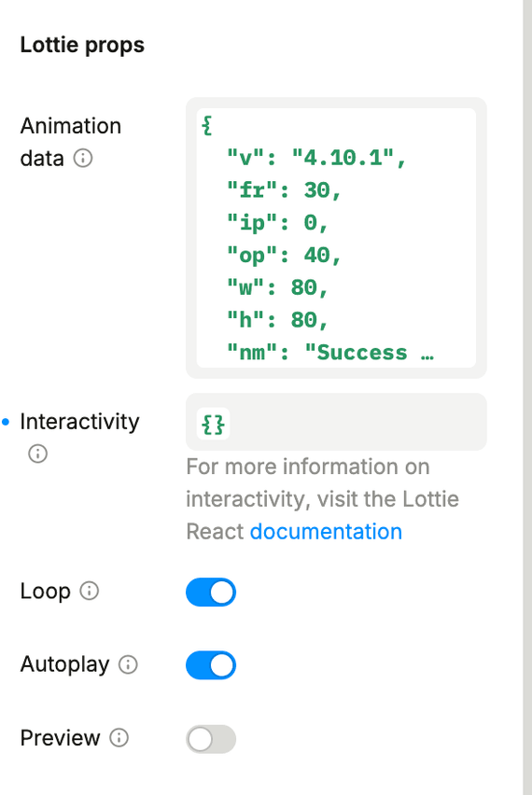Focus the Animation data JSON editor
Image resolution: width=532 pixels, height=795 pixels.
pyautogui.click(x=336, y=238)
